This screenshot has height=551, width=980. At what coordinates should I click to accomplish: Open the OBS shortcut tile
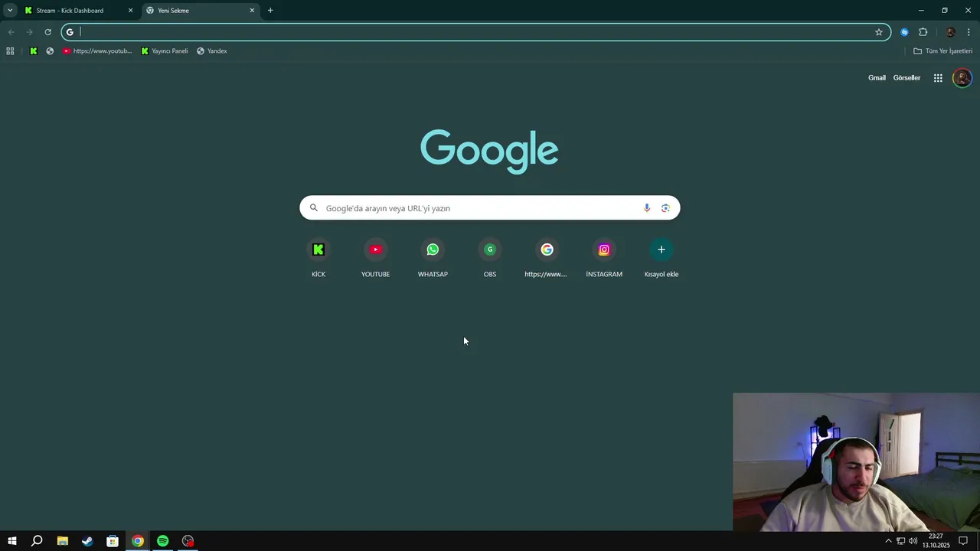point(490,258)
